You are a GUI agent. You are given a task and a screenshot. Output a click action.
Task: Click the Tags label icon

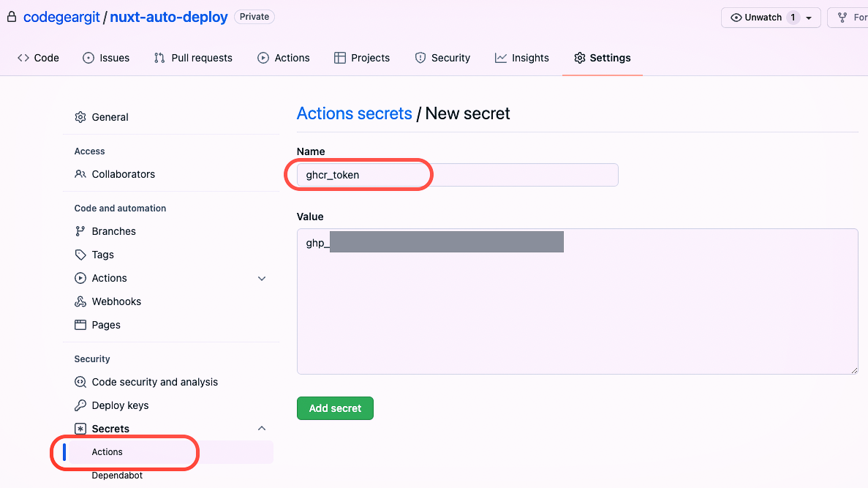(80, 255)
